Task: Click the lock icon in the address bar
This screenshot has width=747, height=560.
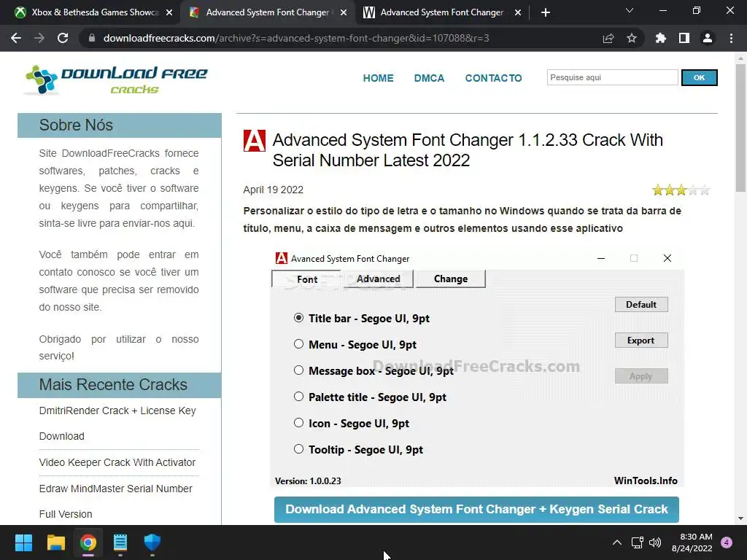Action: [92, 38]
